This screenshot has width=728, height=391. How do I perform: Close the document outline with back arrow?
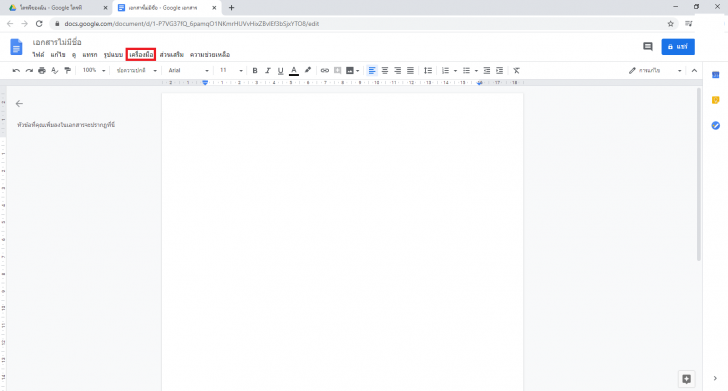click(x=19, y=104)
